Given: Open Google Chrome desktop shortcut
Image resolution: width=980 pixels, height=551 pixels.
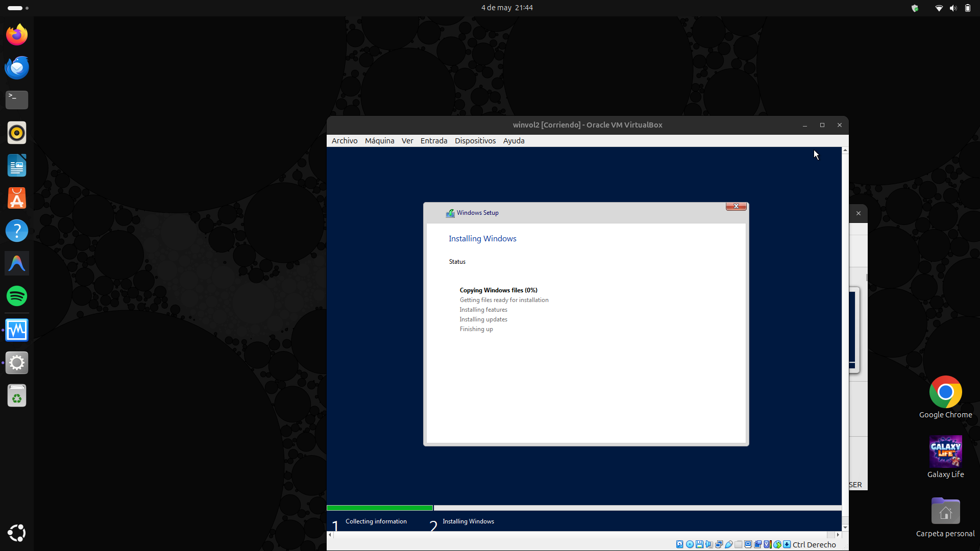Looking at the screenshot, I should [945, 397].
